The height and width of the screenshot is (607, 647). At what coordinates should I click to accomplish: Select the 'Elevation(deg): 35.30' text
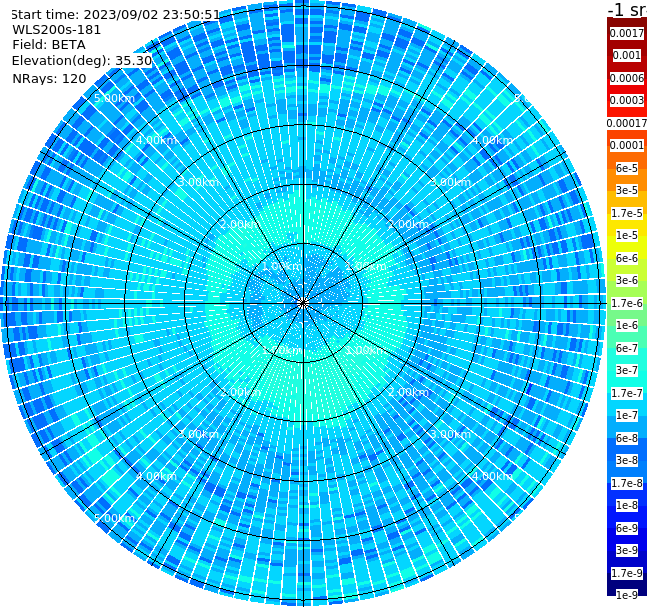point(82,61)
